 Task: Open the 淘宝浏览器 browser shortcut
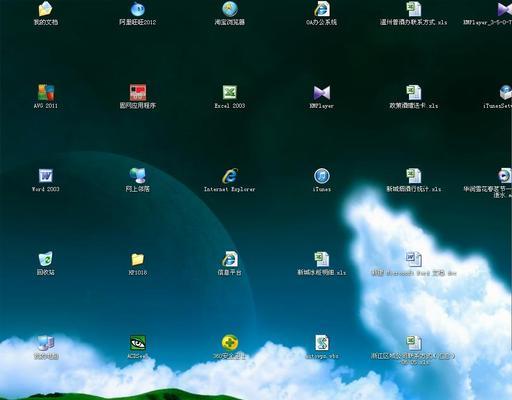click(230, 9)
